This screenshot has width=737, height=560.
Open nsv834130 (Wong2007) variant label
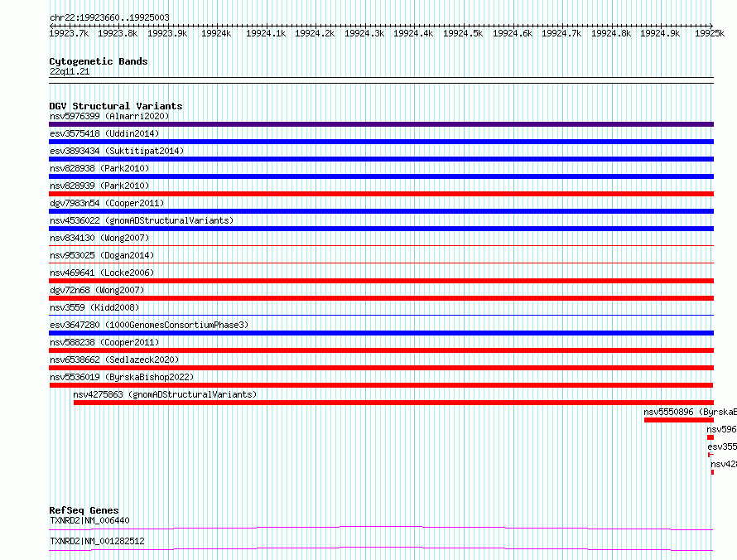point(99,238)
